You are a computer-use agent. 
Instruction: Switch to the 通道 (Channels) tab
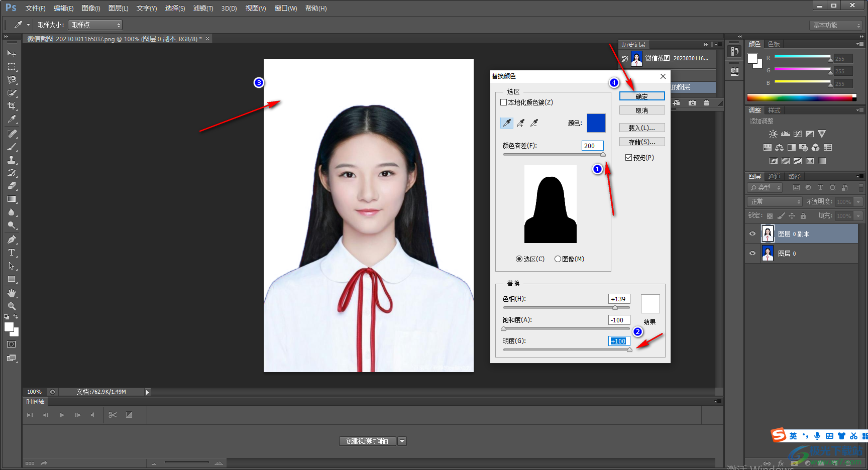774,176
